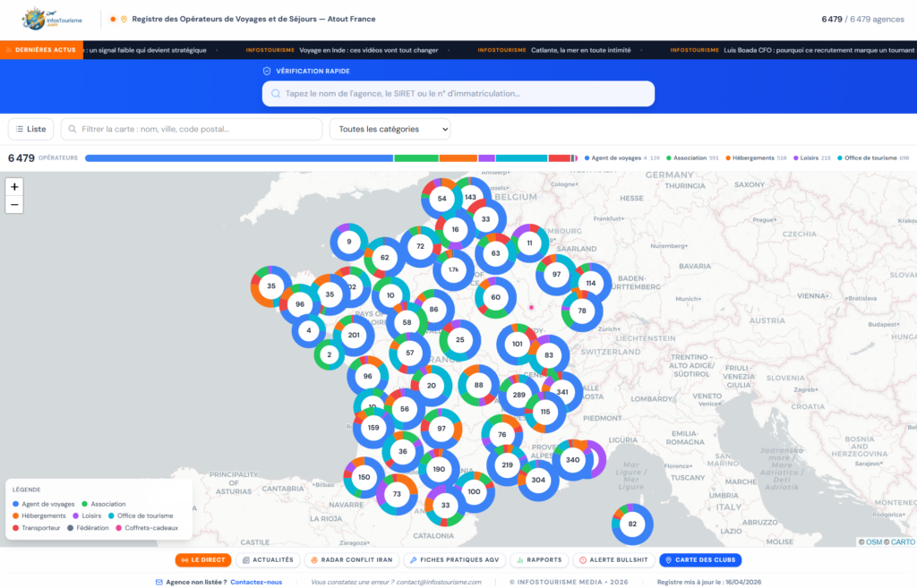This screenshot has height=588, width=917.
Task: Focus the agency name, SIRET or registration search field
Action: tap(458, 93)
